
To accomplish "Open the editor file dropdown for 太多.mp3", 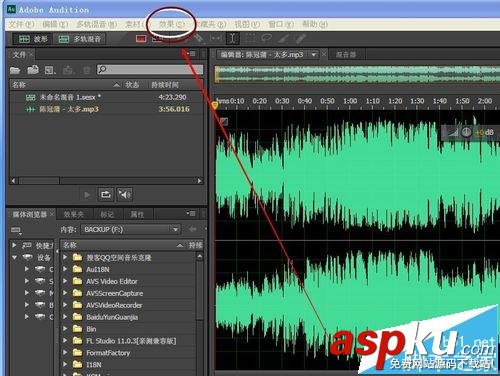I will click(x=314, y=55).
